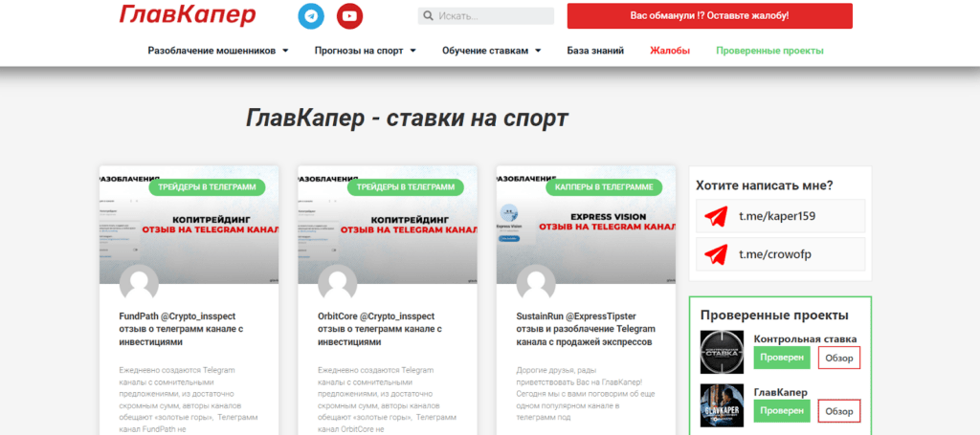Click the paper plane icon next to t.me/kaper159
This screenshot has width=980, height=435.
716,217
